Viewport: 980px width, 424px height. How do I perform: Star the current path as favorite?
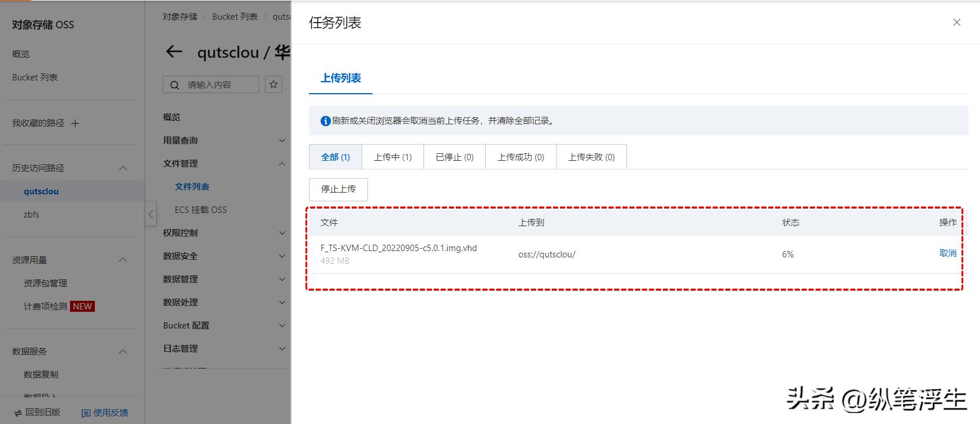click(274, 84)
